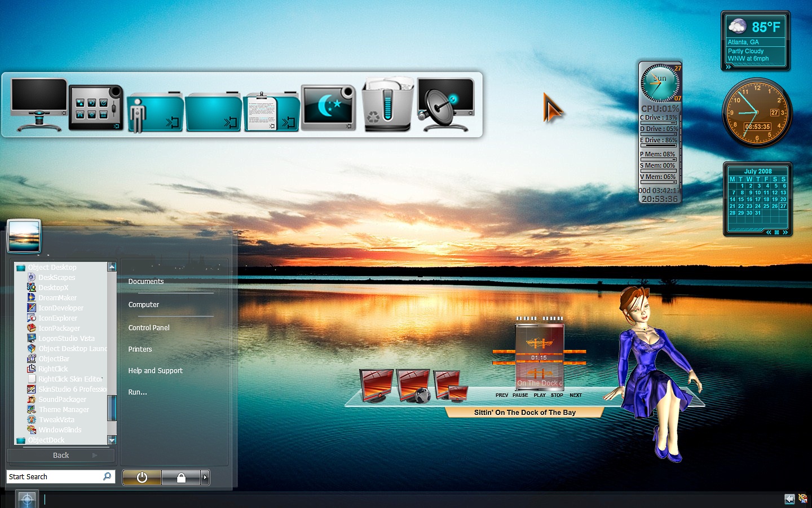
Task: Click the lock button in Start menu
Action: click(181, 478)
